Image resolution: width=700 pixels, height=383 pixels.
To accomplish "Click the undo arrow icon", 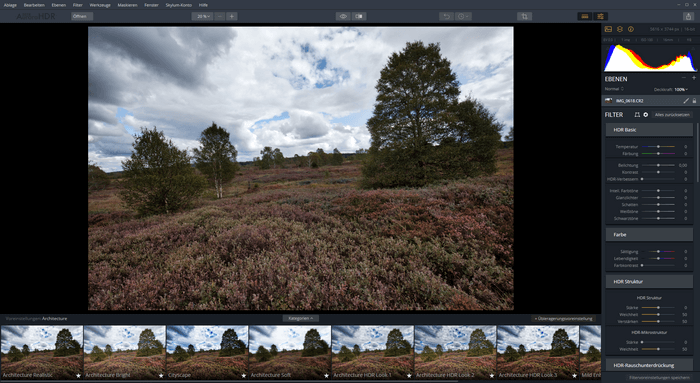I will pos(446,17).
